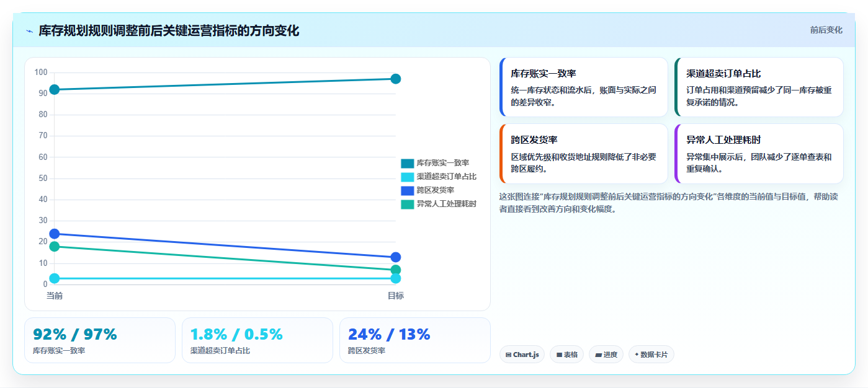Viewport: 868px width, 388px height.
Task: Click the 100 y-axis label
Action: pos(41,73)
